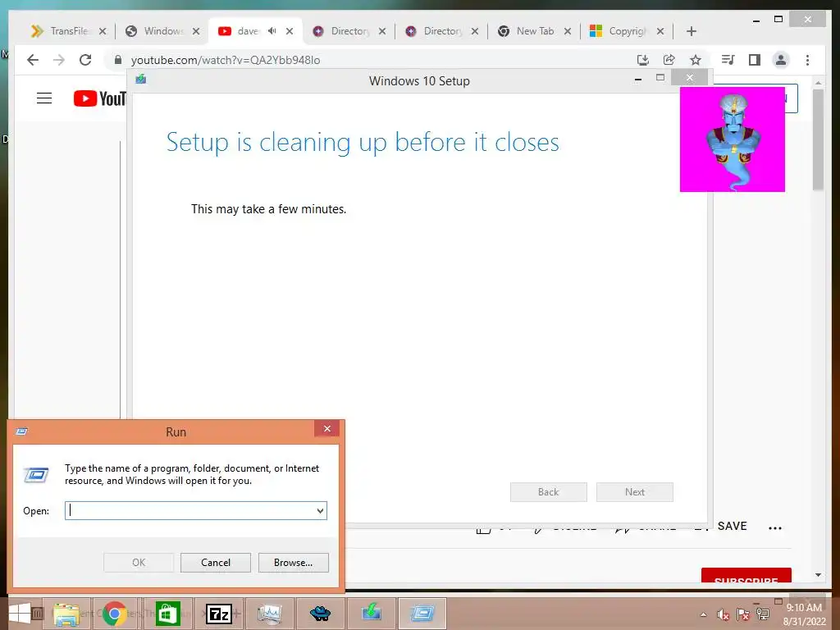Screen dimensions: 840x630
Task: Show hidden tray icons arrow
Action: (703, 614)
